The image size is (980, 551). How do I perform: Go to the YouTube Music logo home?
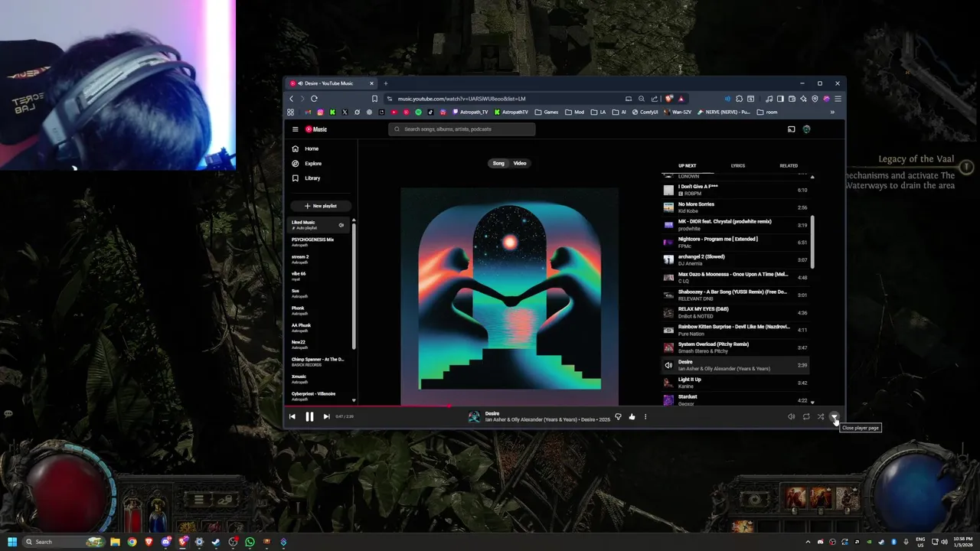point(316,129)
